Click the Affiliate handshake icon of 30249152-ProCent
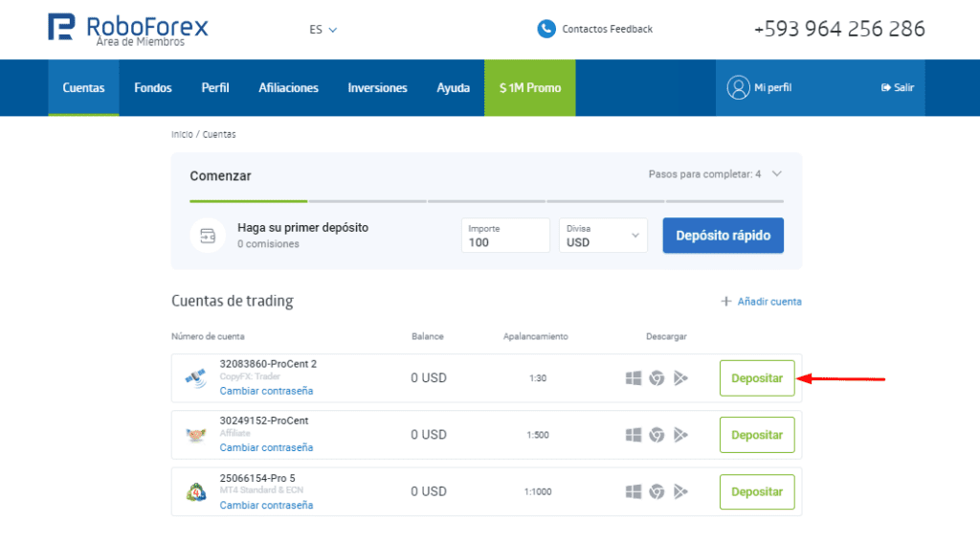Screen dimensions: 980x546 (195, 435)
